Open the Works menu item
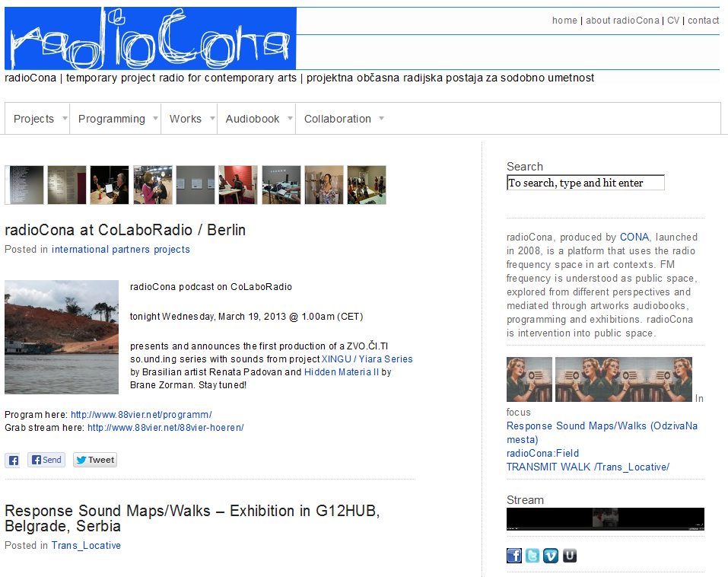 (186, 119)
